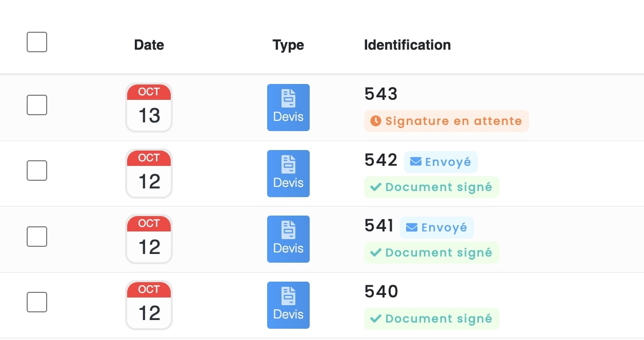Viewport: 644px width, 340px height.
Task: Select the Devis icon on row 542
Action: coord(288,173)
